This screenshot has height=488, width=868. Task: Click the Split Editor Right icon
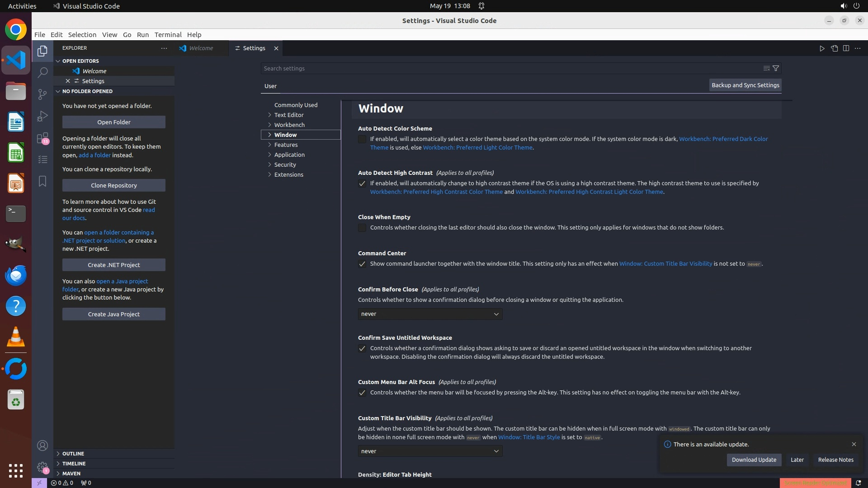[x=846, y=48]
